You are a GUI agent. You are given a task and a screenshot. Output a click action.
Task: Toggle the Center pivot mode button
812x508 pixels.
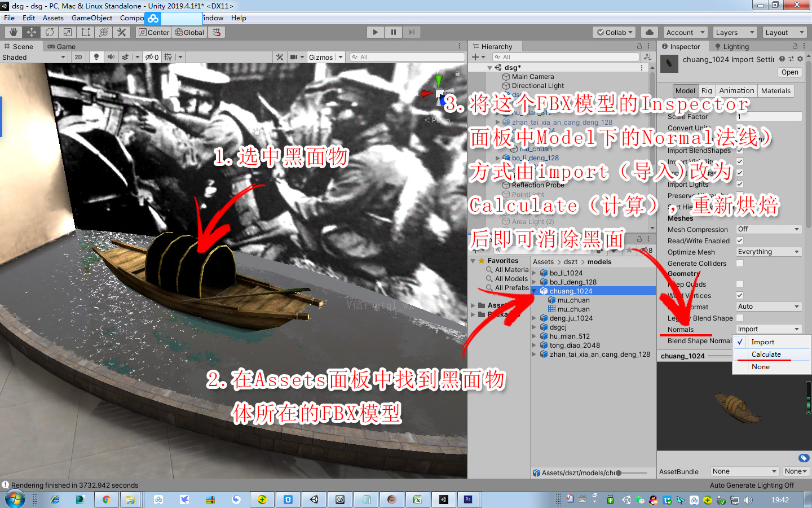tap(154, 32)
